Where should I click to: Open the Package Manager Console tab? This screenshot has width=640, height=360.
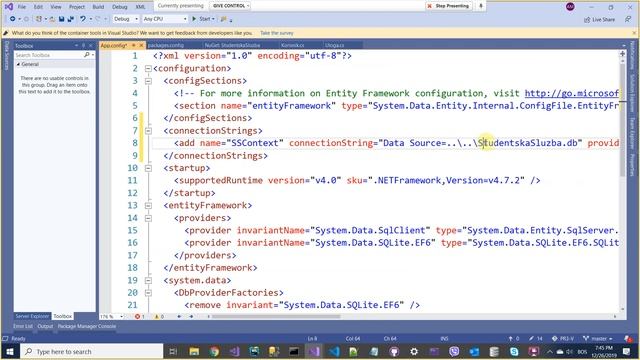click(87, 327)
